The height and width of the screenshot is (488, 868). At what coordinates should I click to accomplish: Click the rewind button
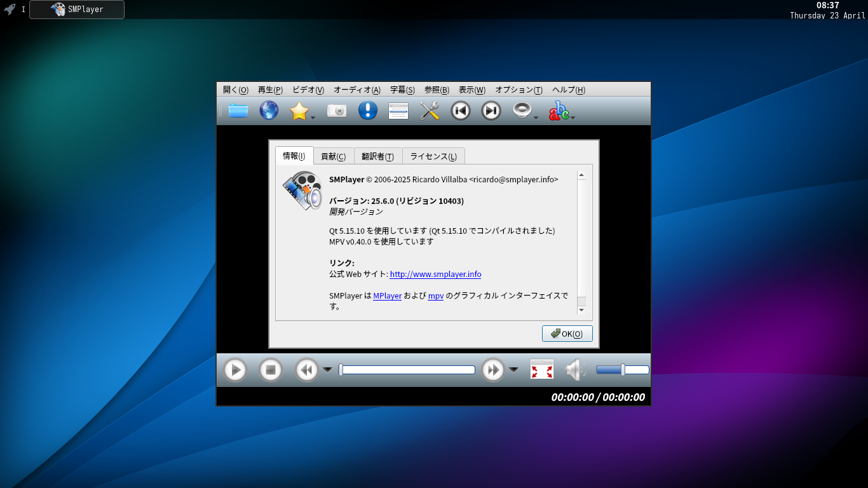[x=307, y=370]
